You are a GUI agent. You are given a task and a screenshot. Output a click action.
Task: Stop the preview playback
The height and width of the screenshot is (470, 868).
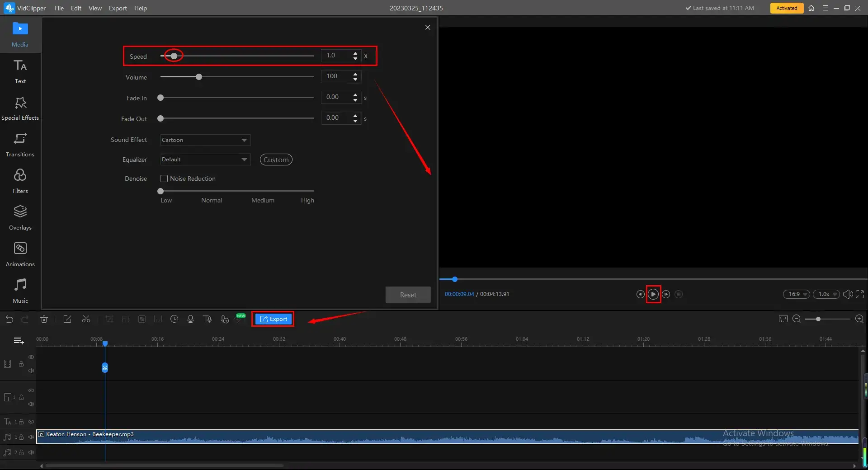[679, 294]
